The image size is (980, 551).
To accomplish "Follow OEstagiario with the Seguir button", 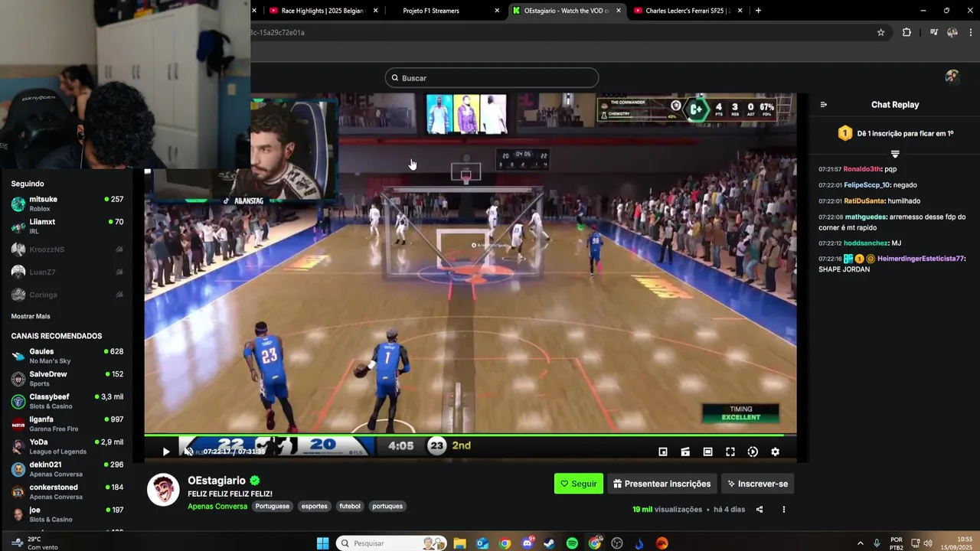I will click(578, 484).
